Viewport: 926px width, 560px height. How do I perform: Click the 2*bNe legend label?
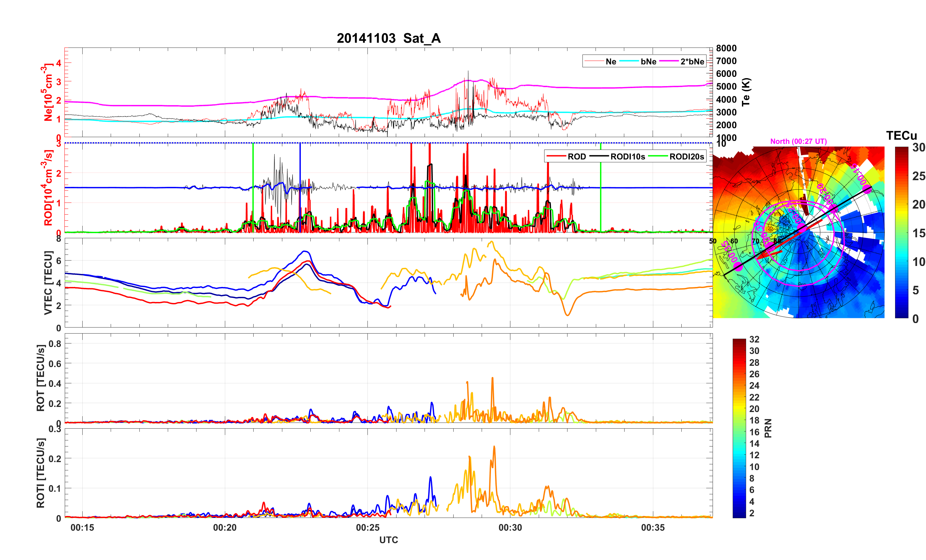[692, 62]
